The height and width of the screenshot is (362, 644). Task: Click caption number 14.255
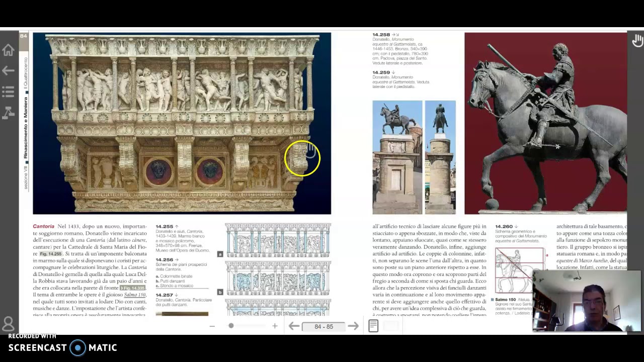pyautogui.click(x=164, y=227)
